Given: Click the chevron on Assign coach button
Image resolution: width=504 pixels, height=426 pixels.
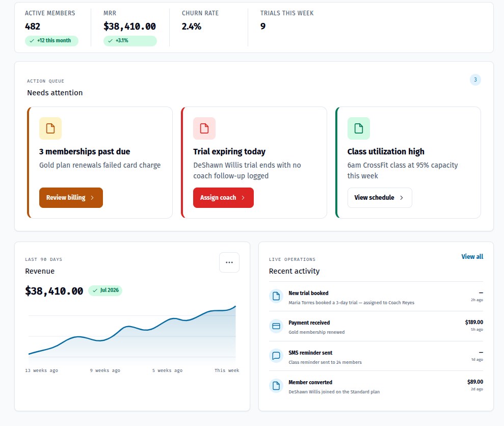Looking at the screenshot, I should [243, 198].
